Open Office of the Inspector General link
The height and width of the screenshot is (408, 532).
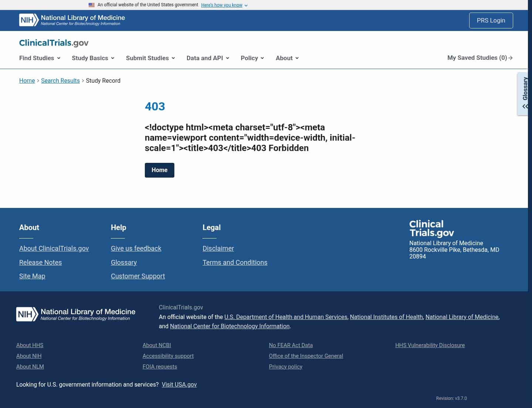click(x=306, y=356)
